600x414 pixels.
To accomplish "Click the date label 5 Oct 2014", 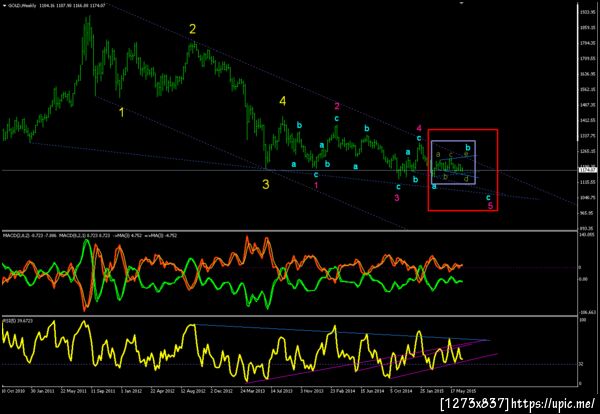I will click(x=402, y=391).
